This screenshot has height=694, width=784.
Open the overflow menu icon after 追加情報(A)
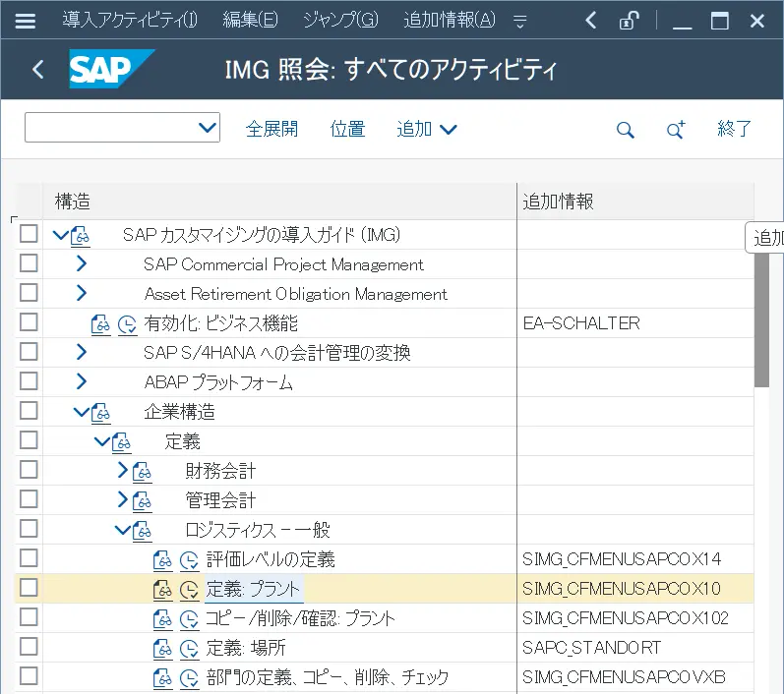tap(520, 21)
